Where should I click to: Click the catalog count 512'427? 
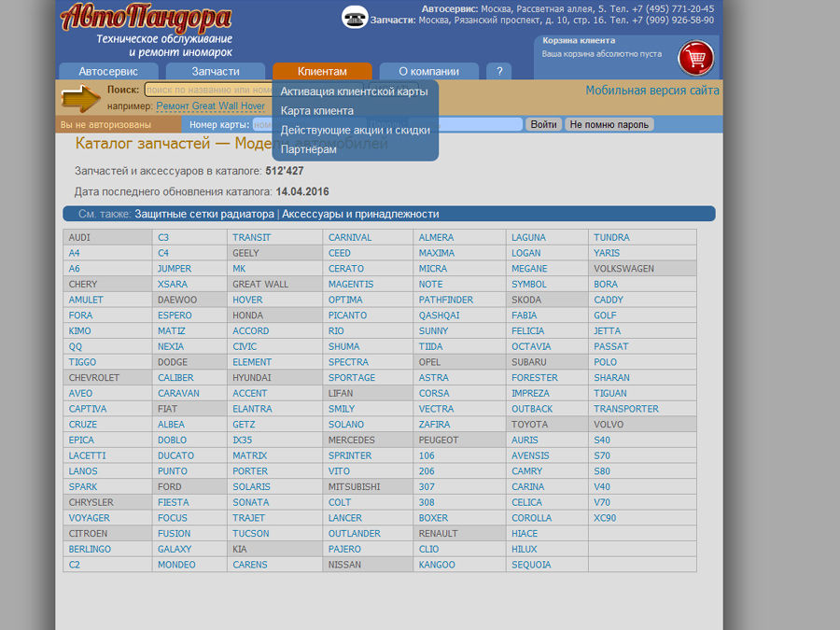pos(285,171)
